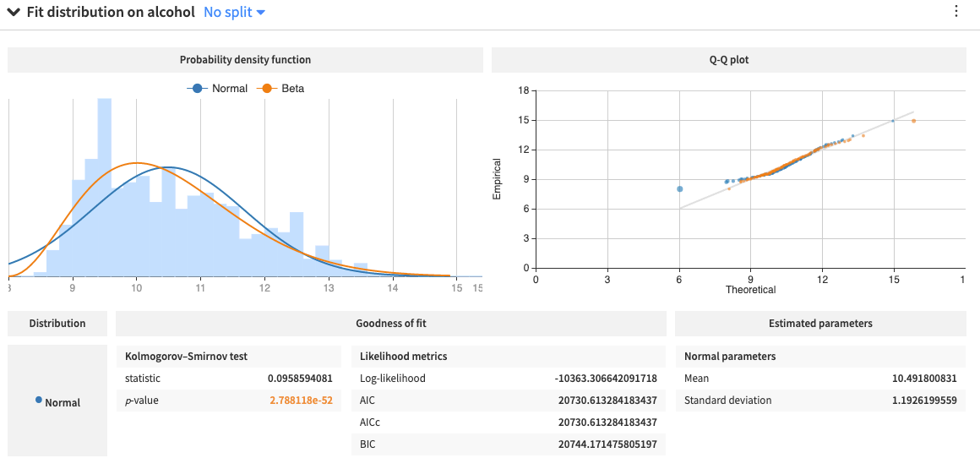980x458 pixels.
Task: Click the orange p-value 2.788118e-52
Action: click(300, 400)
